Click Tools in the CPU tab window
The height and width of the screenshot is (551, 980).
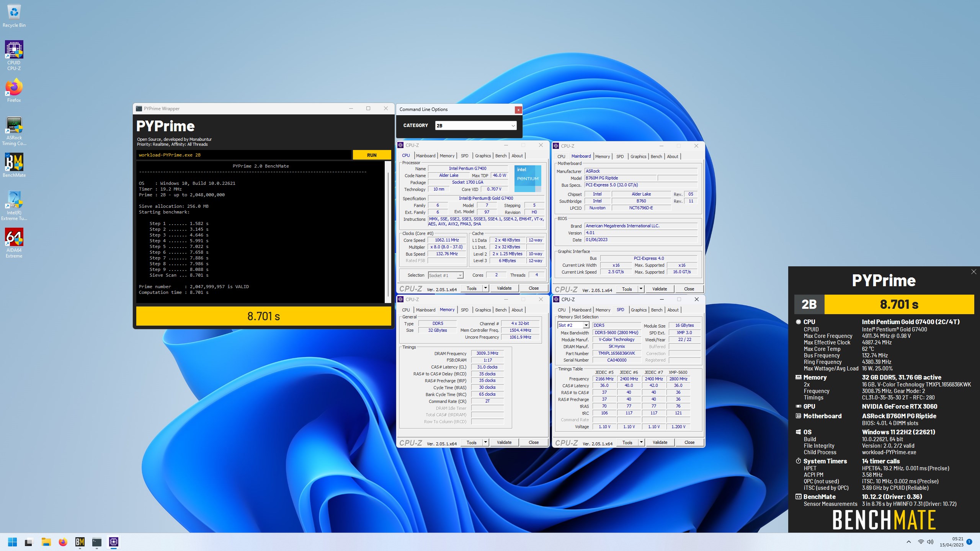[x=472, y=289]
